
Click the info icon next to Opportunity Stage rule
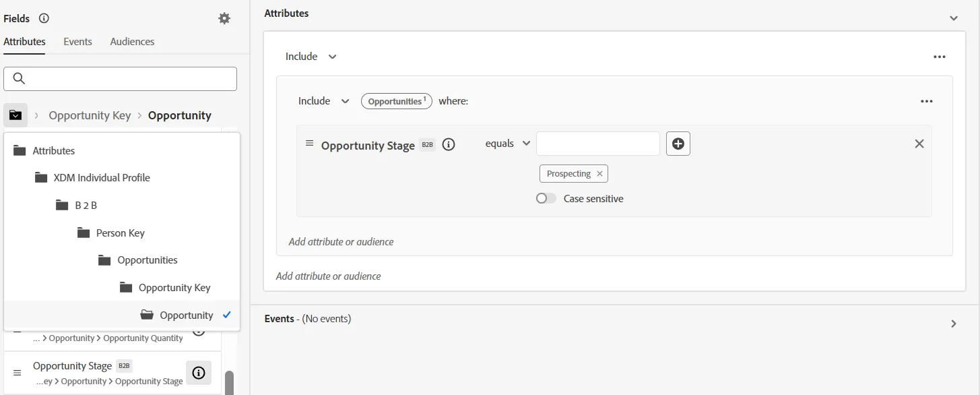click(449, 144)
